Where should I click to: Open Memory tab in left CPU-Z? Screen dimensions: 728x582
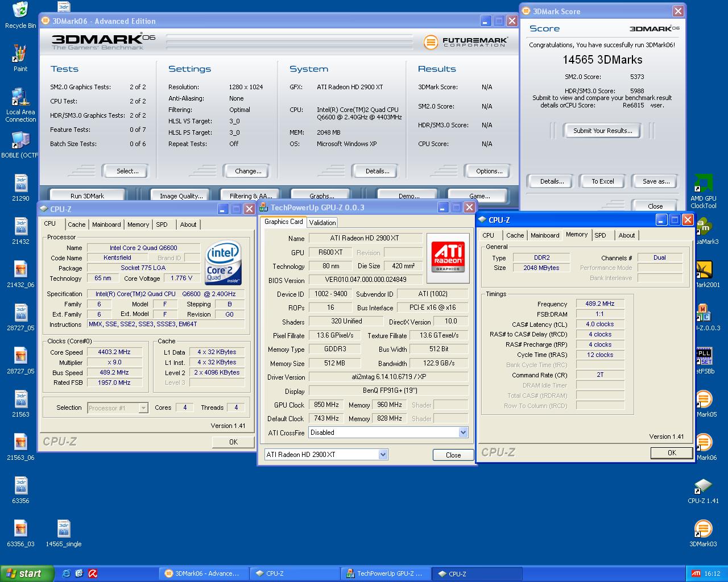[138, 225]
